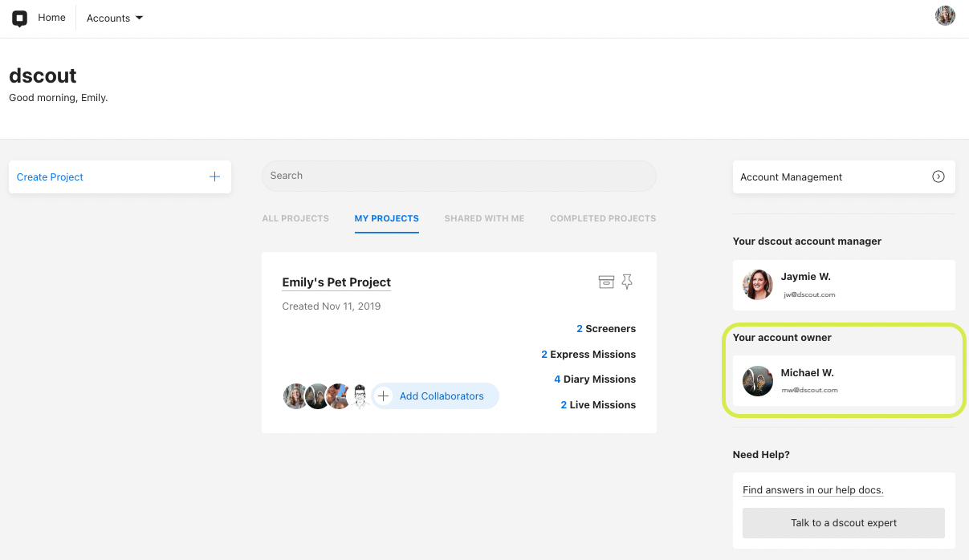Image resolution: width=969 pixels, height=560 pixels.
Task: Archive Emily's Pet Project with archive icon
Action: tap(606, 282)
